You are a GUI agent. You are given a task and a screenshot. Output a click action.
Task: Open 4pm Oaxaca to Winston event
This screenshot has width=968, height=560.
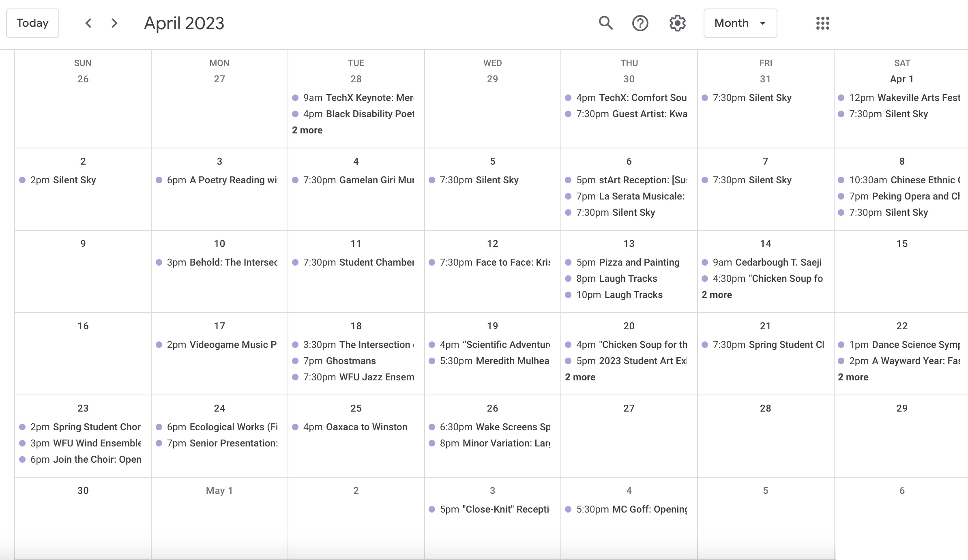(350, 427)
